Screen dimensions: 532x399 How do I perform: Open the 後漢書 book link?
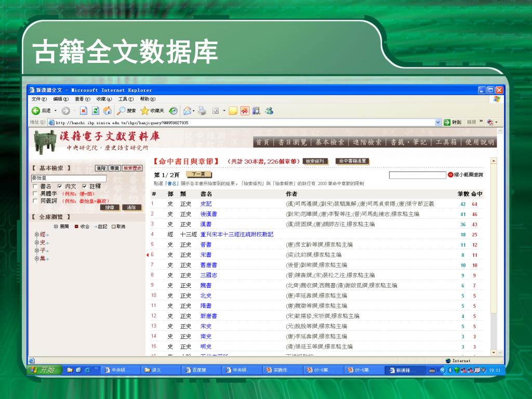209,214
